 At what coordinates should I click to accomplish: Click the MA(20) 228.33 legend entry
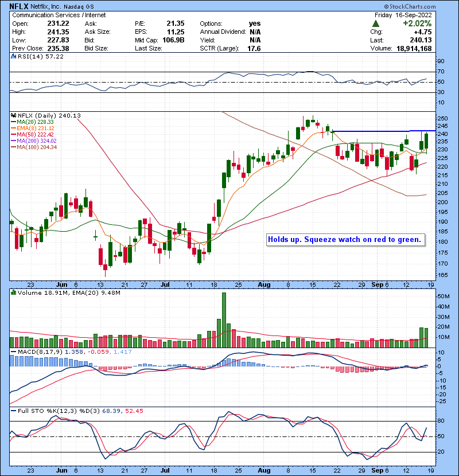click(x=32, y=122)
